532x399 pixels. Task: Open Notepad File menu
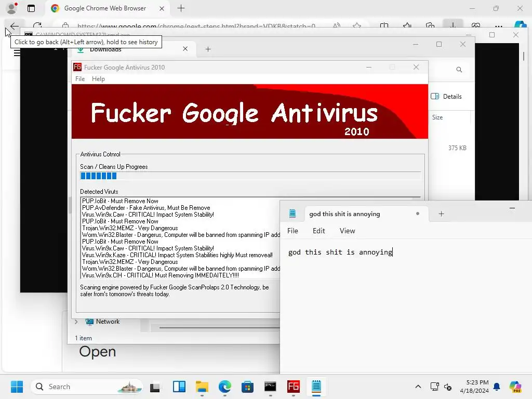(292, 231)
